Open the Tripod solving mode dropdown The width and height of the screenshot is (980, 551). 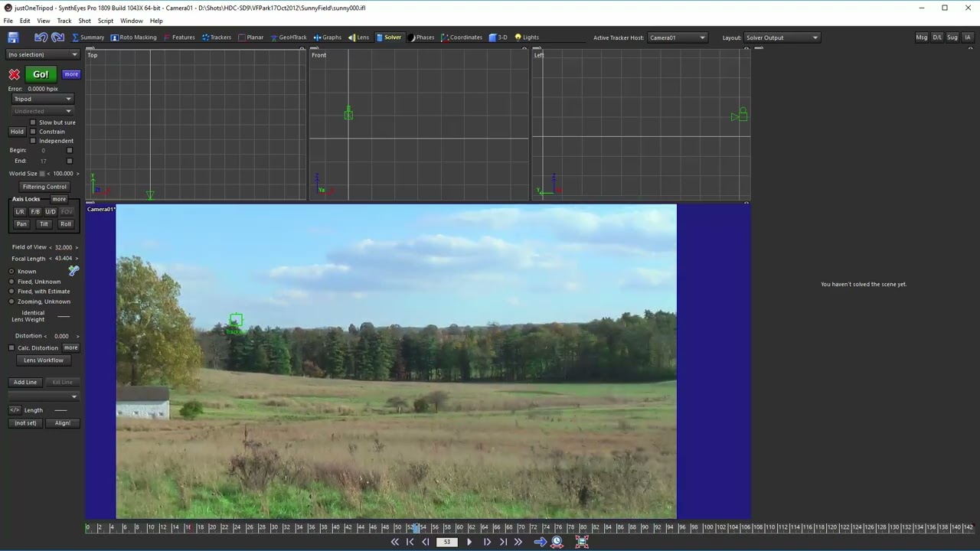tap(42, 99)
